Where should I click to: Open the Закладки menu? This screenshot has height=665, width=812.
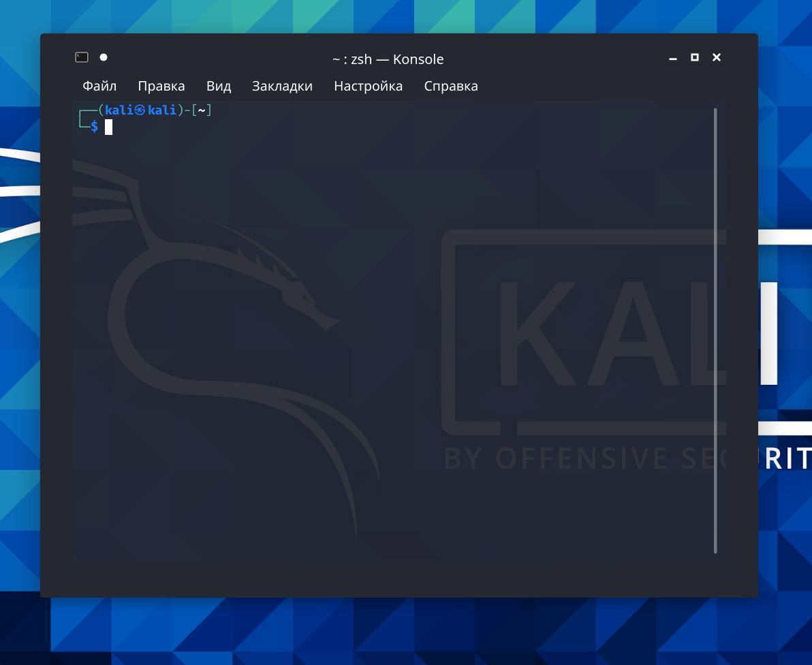tap(282, 86)
